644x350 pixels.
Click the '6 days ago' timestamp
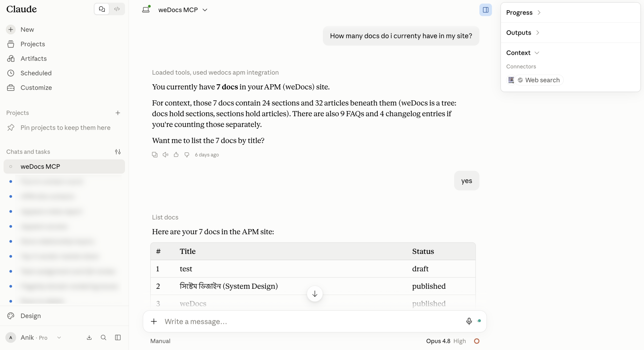tap(207, 155)
